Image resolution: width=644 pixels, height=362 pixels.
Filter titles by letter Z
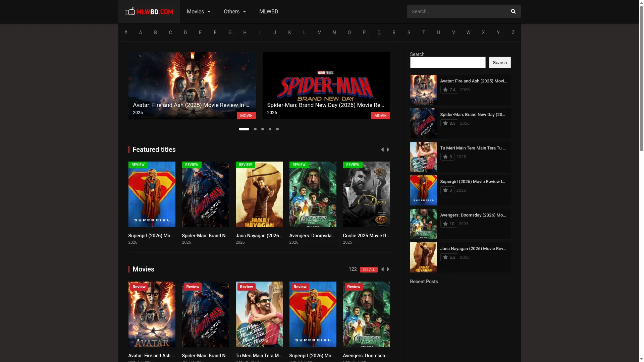click(513, 33)
